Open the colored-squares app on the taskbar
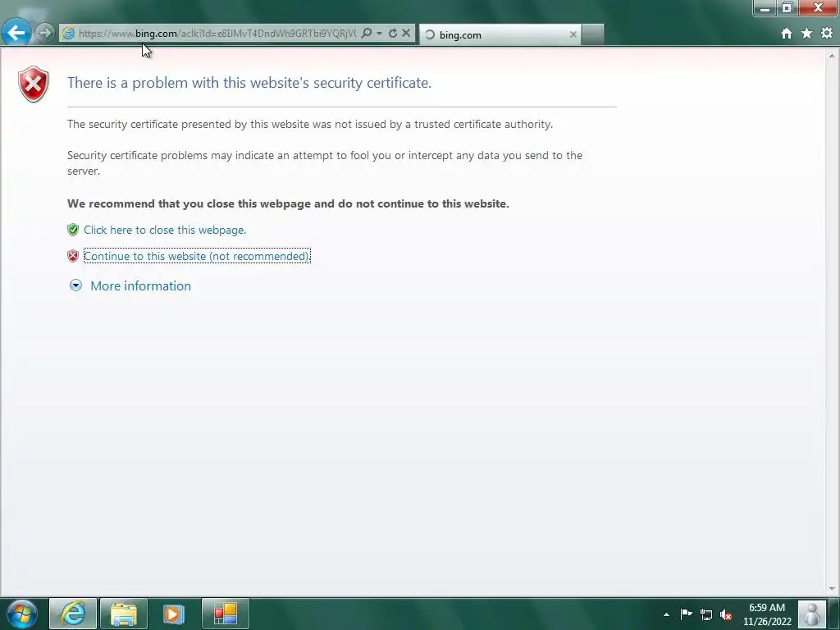Image resolution: width=840 pixels, height=630 pixels. point(225,614)
